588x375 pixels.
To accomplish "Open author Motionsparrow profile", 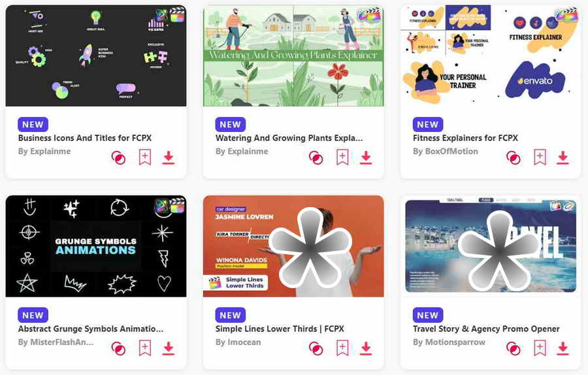I will point(449,342).
